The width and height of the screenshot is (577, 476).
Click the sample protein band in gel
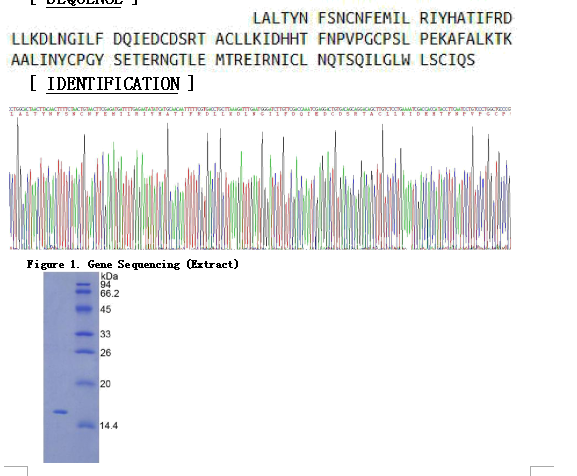pyautogui.click(x=60, y=412)
